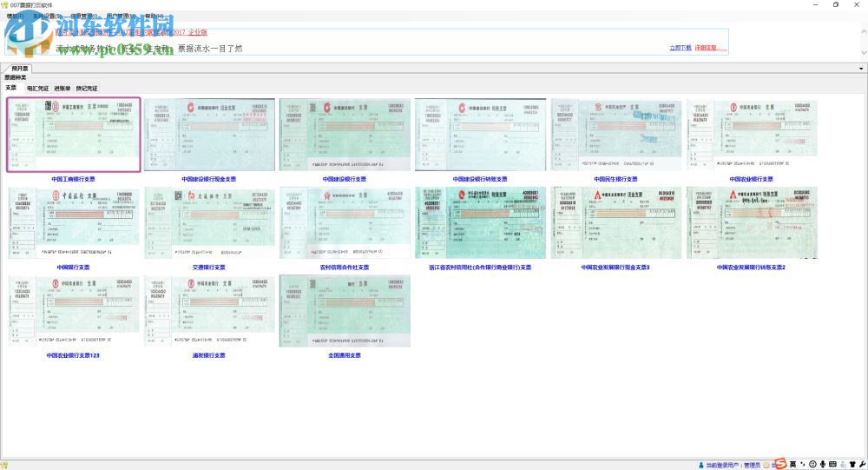Select the 预开票 tab

[x=19, y=68]
